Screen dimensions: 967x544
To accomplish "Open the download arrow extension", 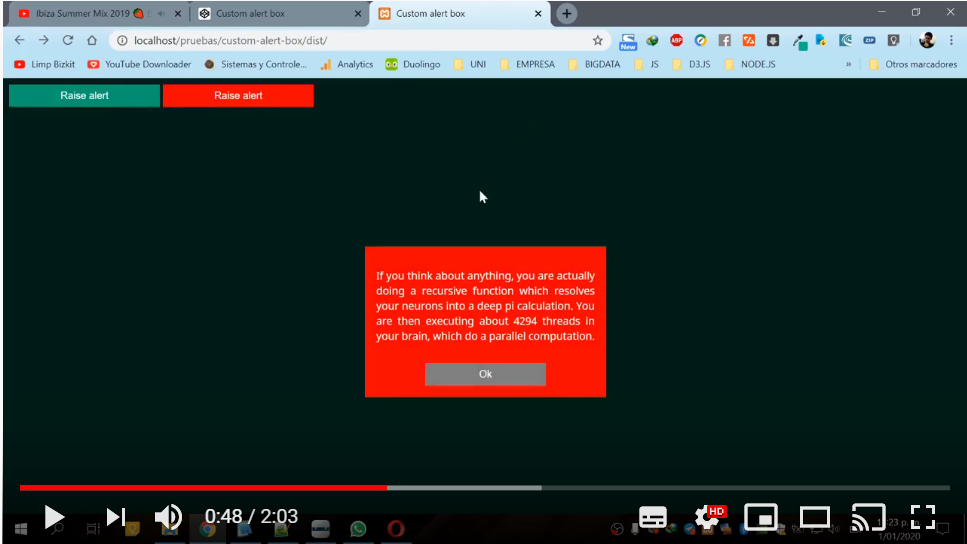I will [x=773, y=41].
